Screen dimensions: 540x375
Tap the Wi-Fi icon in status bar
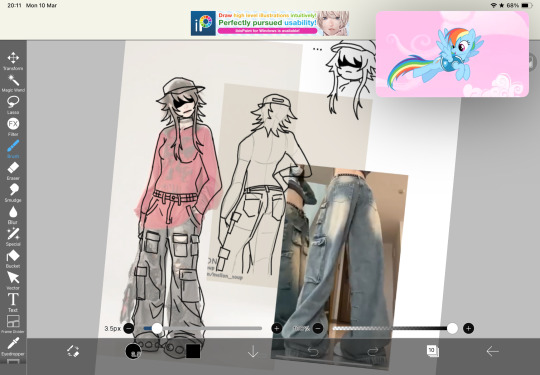coord(494,6)
